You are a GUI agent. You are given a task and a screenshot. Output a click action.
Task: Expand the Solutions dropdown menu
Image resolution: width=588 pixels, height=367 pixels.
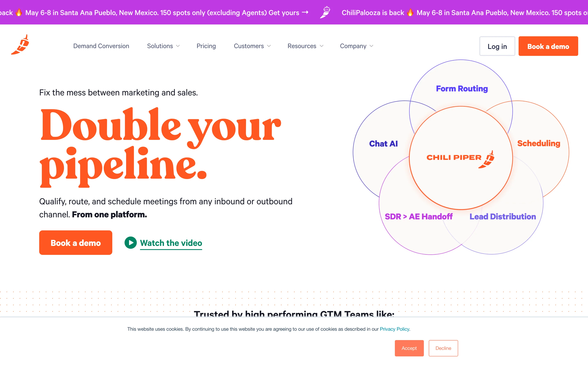tap(163, 46)
